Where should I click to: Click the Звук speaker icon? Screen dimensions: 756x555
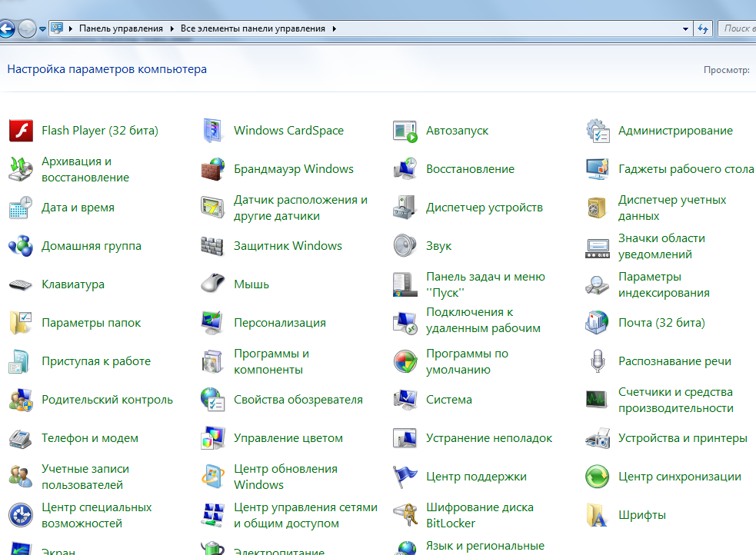click(405, 246)
